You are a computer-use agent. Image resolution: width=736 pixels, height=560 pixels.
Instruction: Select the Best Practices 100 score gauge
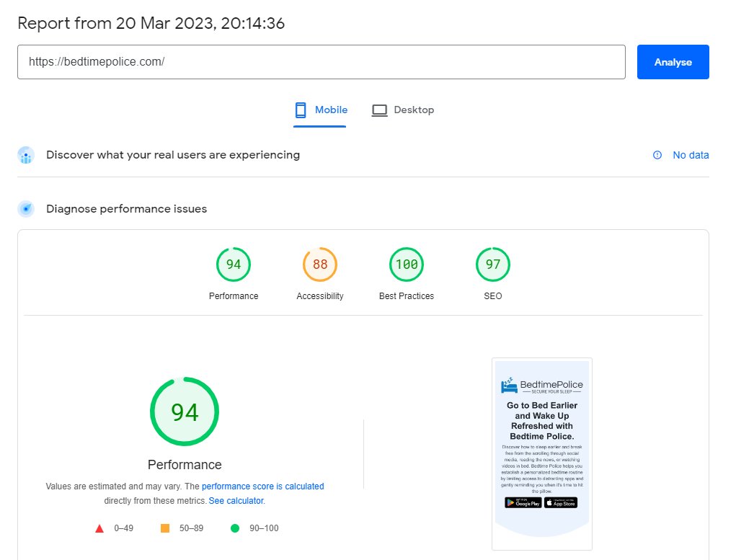coord(407,265)
